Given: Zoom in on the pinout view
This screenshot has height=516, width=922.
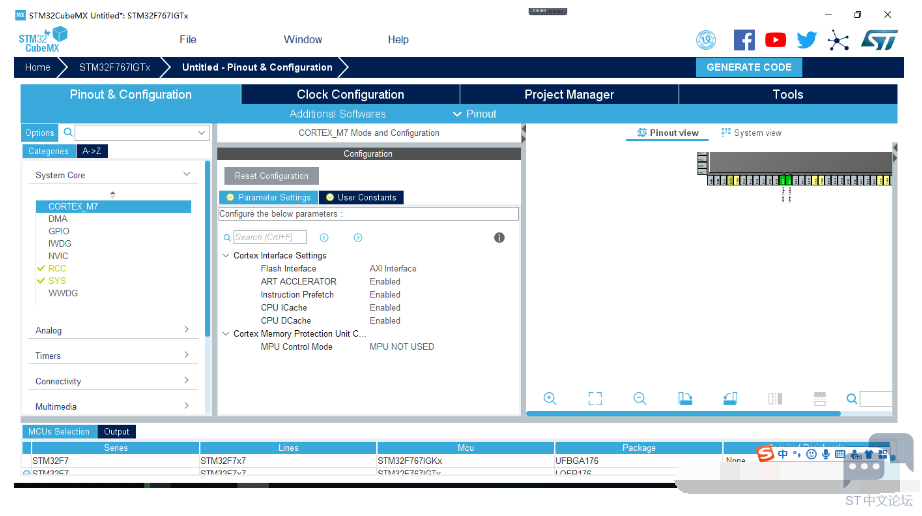Looking at the screenshot, I should pyautogui.click(x=550, y=398).
